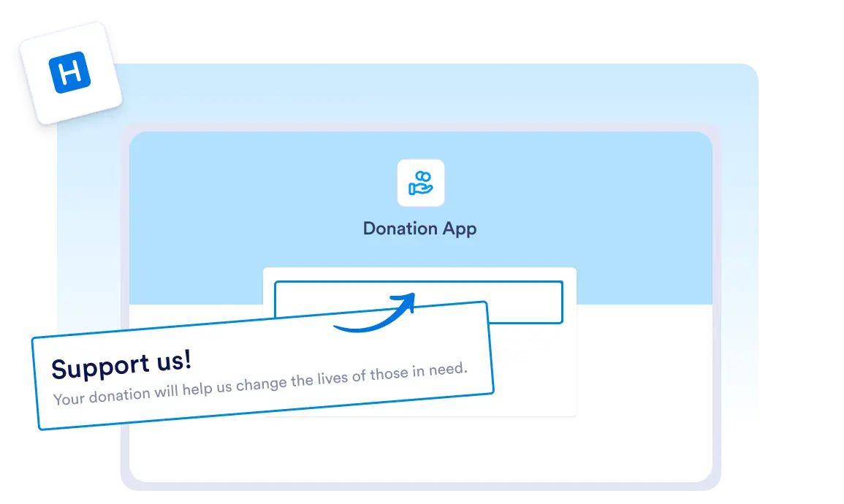
Task: Click the blank white area at the app bottom
Action: (x=420, y=452)
